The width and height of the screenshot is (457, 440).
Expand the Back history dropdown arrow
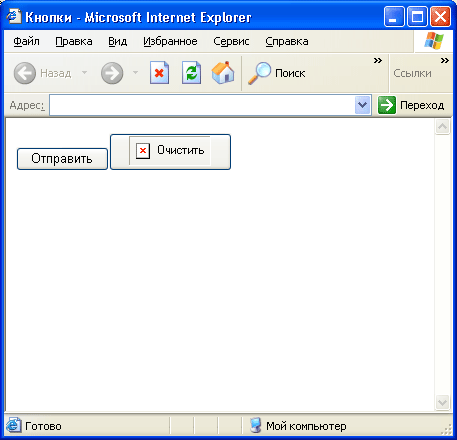(84, 72)
